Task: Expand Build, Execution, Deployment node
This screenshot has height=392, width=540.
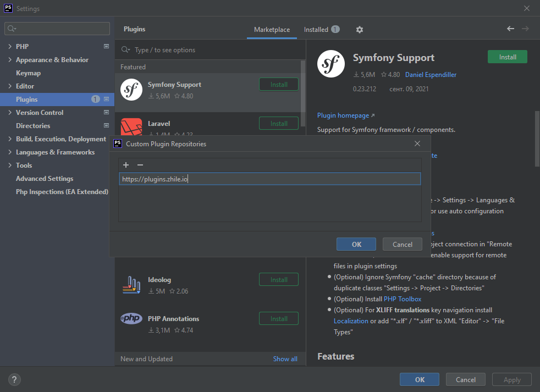Action: (x=10, y=139)
